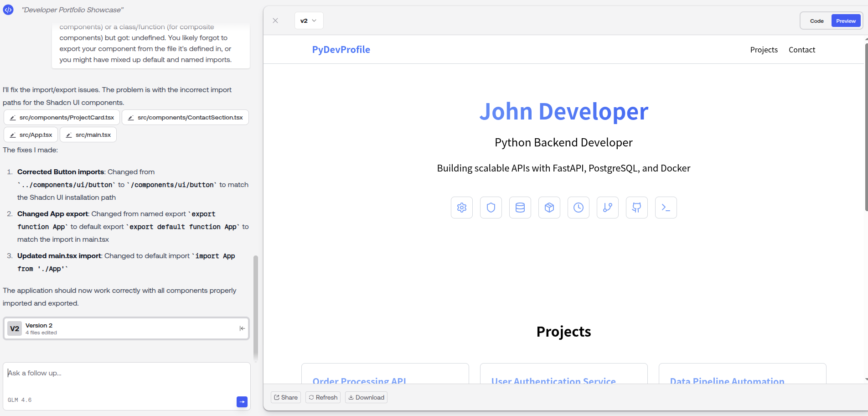Click the GitHub icon in hero section
868x416 pixels.
coord(636,208)
